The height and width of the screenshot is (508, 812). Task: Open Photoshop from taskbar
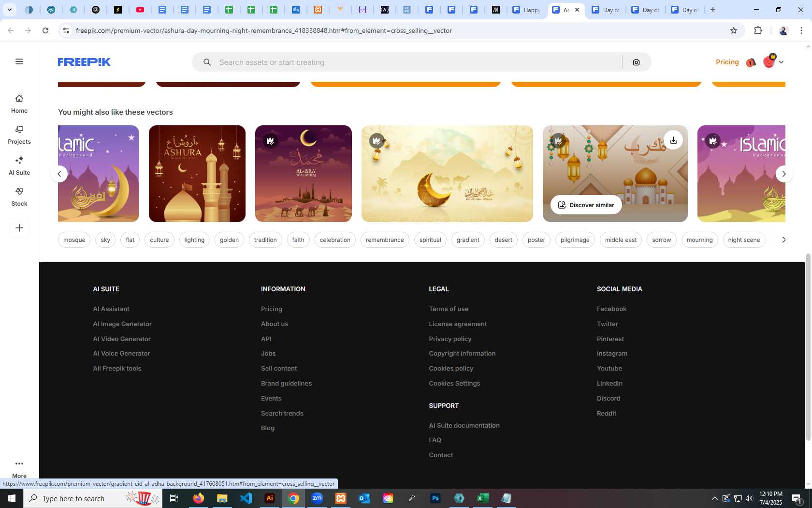pyautogui.click(x=435, y=498)
